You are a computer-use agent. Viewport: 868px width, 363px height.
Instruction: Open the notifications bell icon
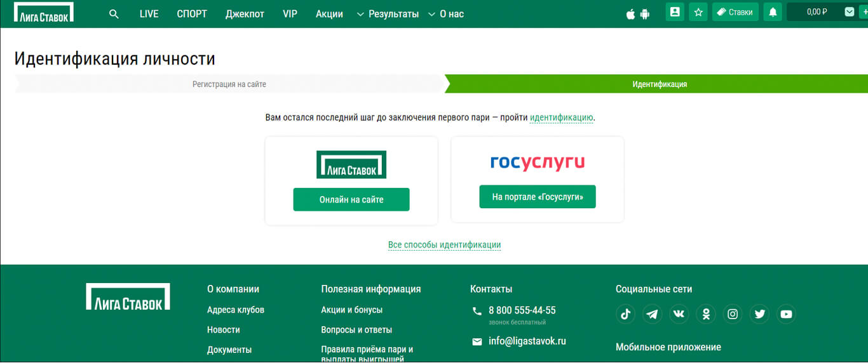(x=773, y=12)
